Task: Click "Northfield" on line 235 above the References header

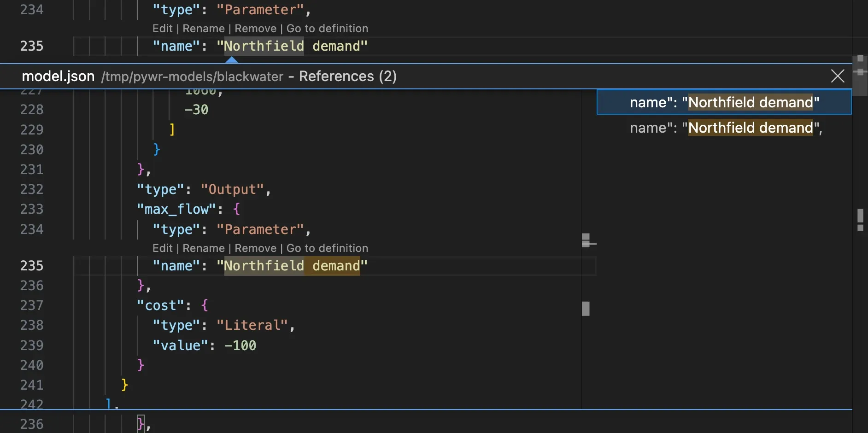Action: pos(264,46)
